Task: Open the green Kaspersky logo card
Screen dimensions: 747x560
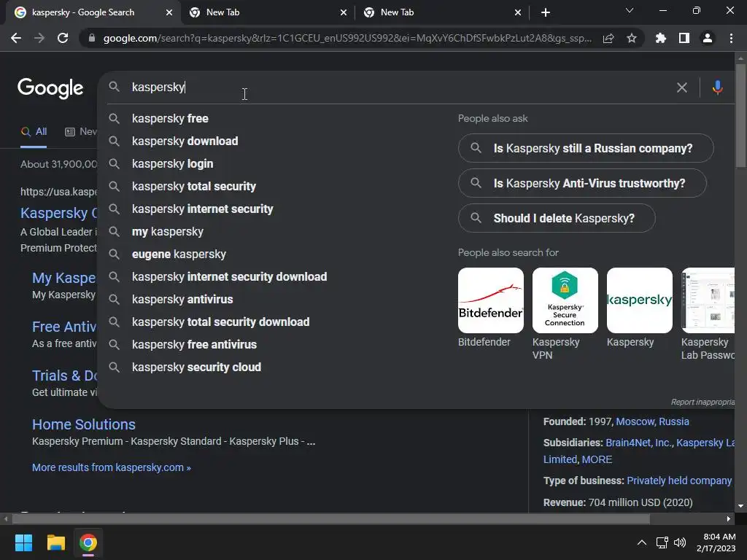Action: pos(639,308)
